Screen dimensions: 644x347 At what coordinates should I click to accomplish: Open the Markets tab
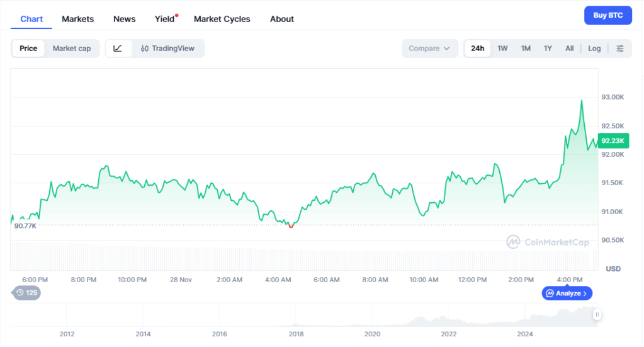77,19
